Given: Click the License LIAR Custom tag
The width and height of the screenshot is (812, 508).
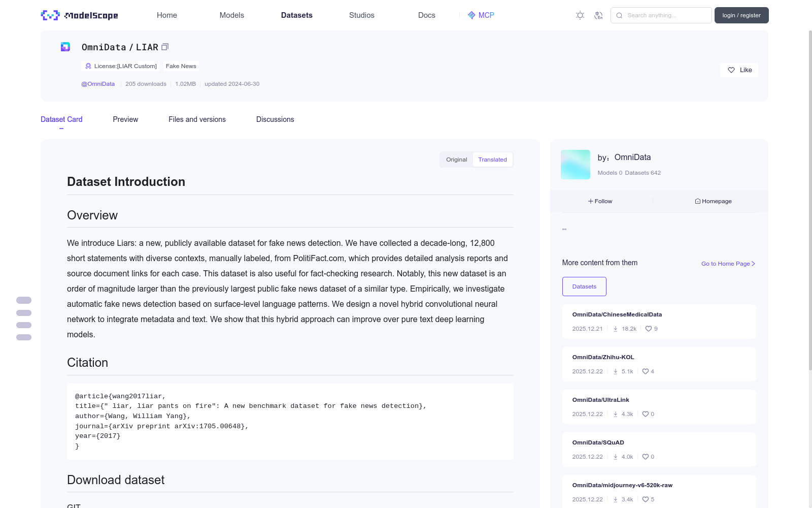Looking at the screenshot, I should (121, 66).
